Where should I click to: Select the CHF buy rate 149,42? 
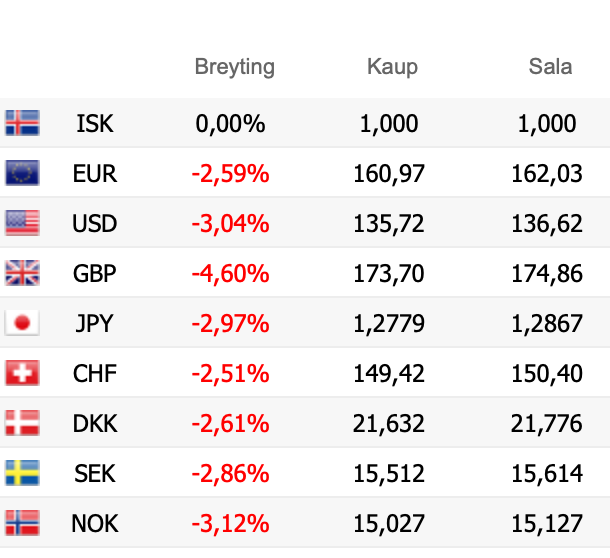tap(389, 374)
